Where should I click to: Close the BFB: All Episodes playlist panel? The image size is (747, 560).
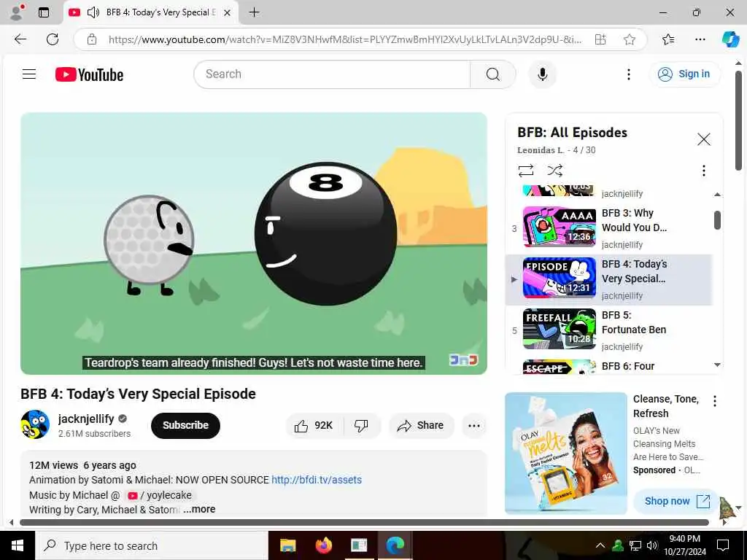tap(704, 139)
